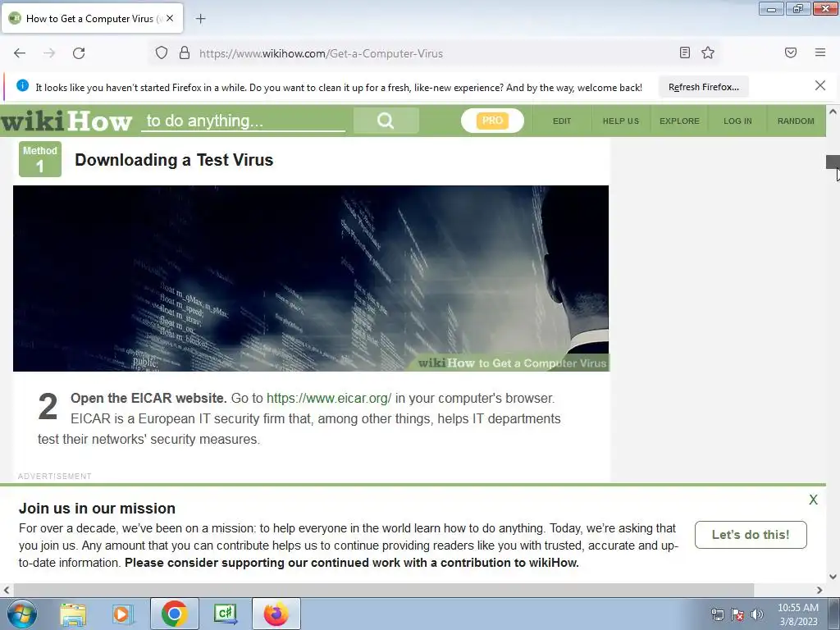840x630 pixels.
Task: Open the Windows Start menu
Action: pos(22,614)
